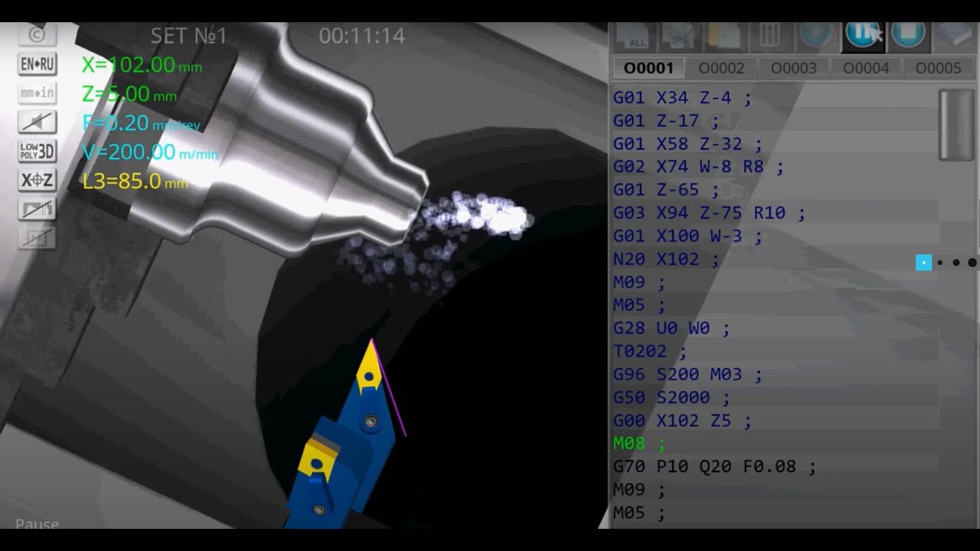
Task: Click the L3=85.0 mm readout
Action: 135,181
